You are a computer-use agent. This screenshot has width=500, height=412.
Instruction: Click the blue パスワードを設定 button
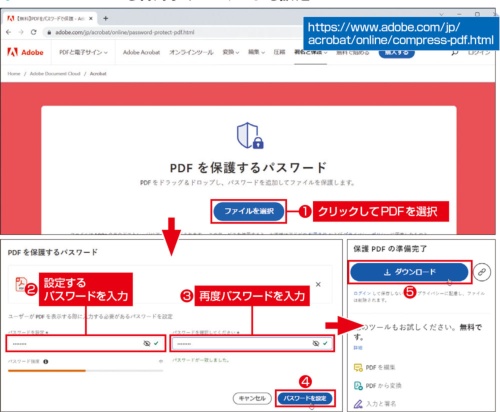point(305,398)
